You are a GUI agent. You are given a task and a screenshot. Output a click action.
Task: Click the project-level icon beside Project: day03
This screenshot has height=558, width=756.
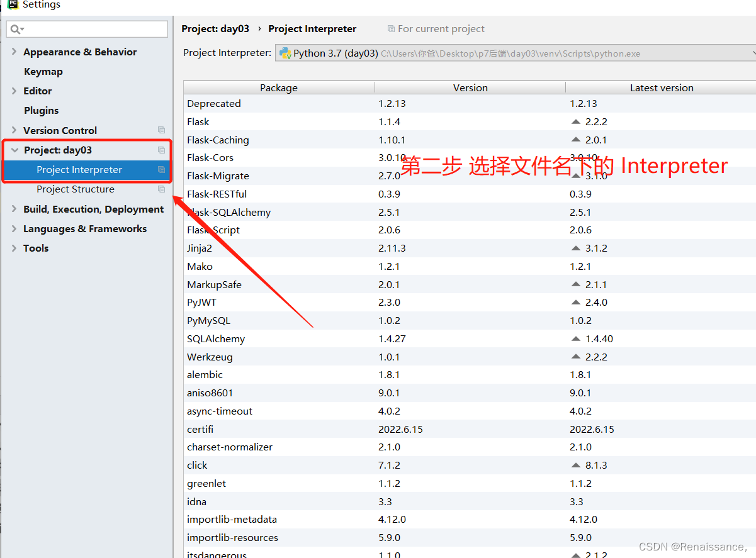click(x=161, y=150)
